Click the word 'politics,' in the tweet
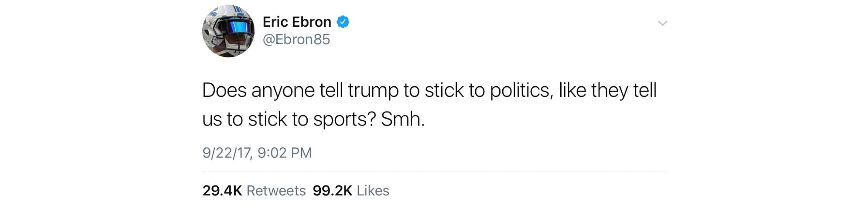This screenshot has height=207, width=868. pyautogui.click(x=522, y=91)
